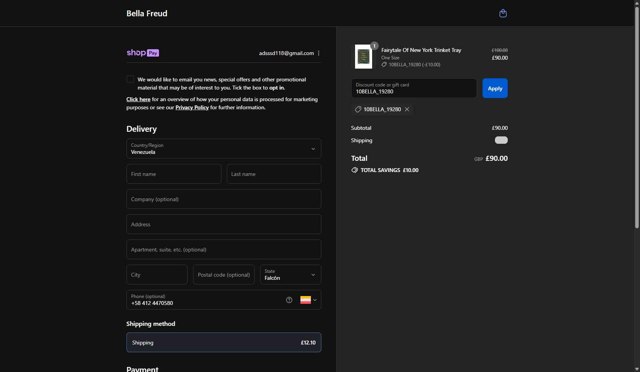Screen dimensions: 640x372
Task: Focus the City field
Action: point(157,275)
